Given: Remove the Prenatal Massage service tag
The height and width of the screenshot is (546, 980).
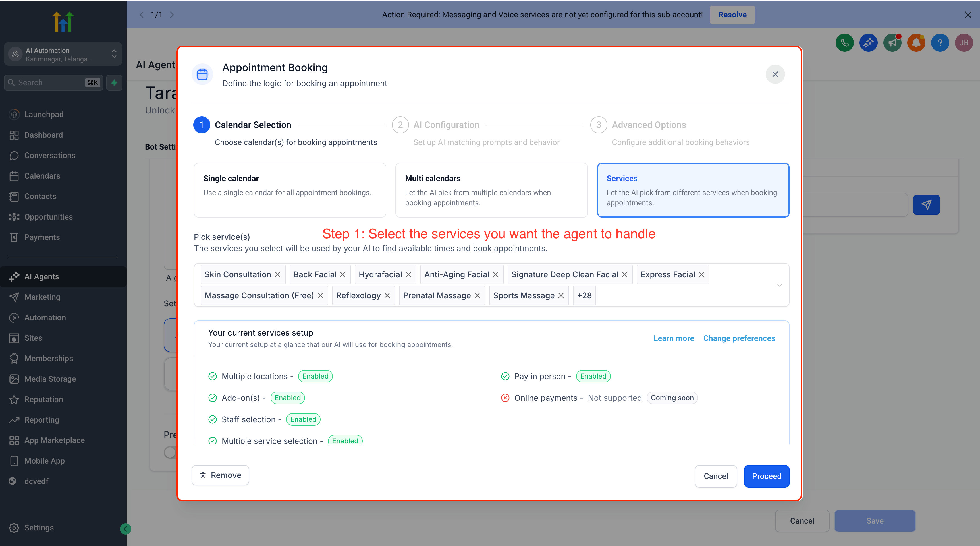Looking at the screenshot, I should point(477,295).
